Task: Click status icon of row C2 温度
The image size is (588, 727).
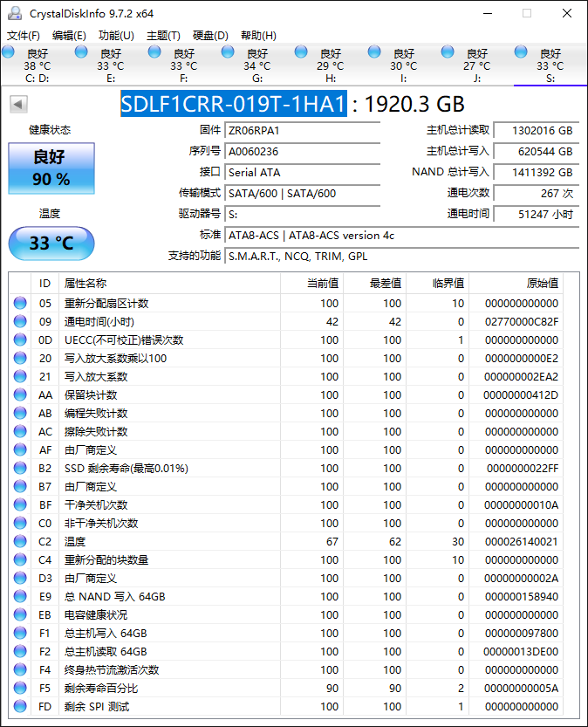Action: click(20, 541)
